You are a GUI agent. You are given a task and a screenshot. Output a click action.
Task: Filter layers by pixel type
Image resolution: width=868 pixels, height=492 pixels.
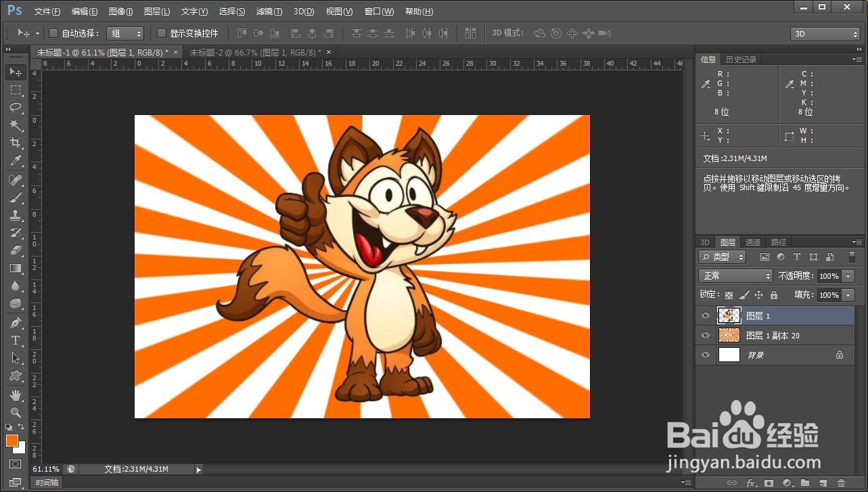pos(765,257)
